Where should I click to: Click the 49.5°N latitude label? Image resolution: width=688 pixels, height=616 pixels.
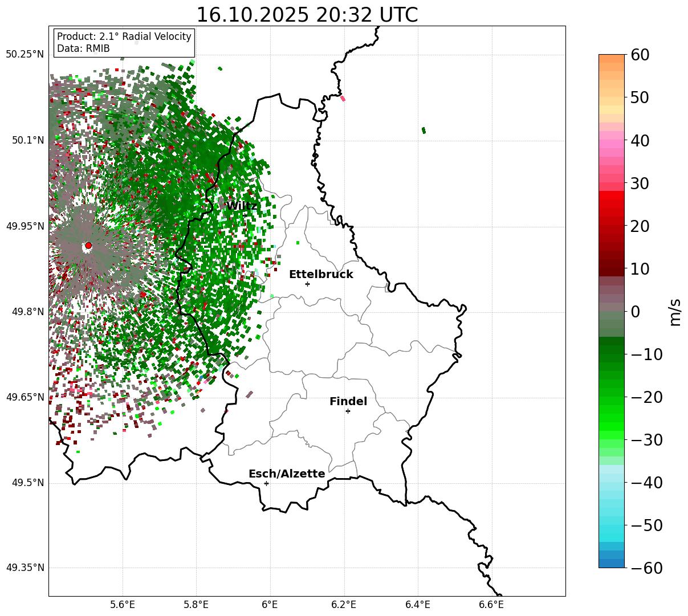[x=27, y=483]
